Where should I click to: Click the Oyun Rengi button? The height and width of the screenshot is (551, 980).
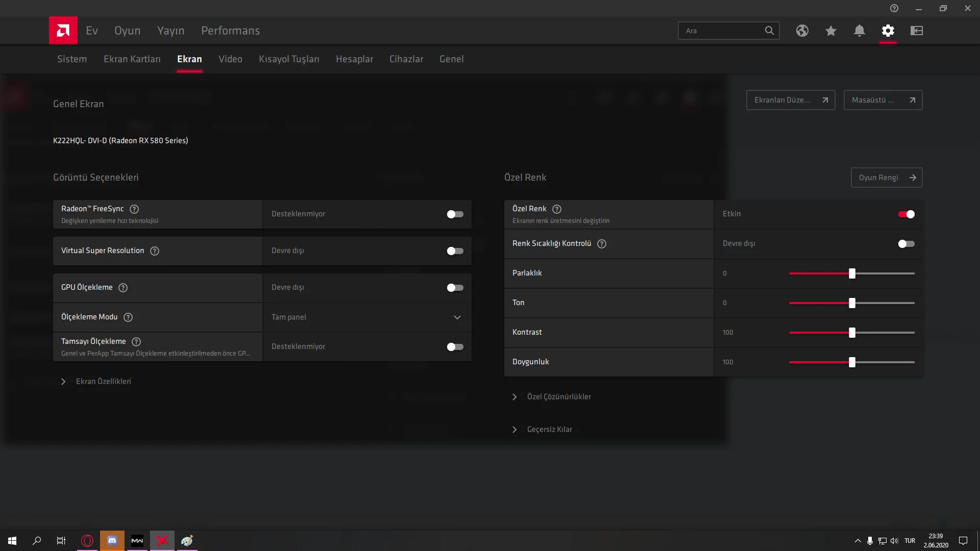pyautogui.click(x=886, y=178)
